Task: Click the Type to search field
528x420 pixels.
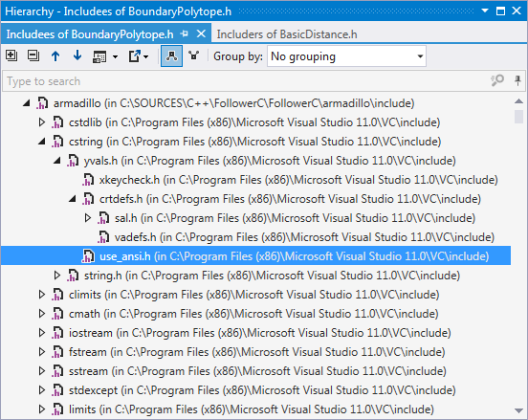Action: (246, 81)
